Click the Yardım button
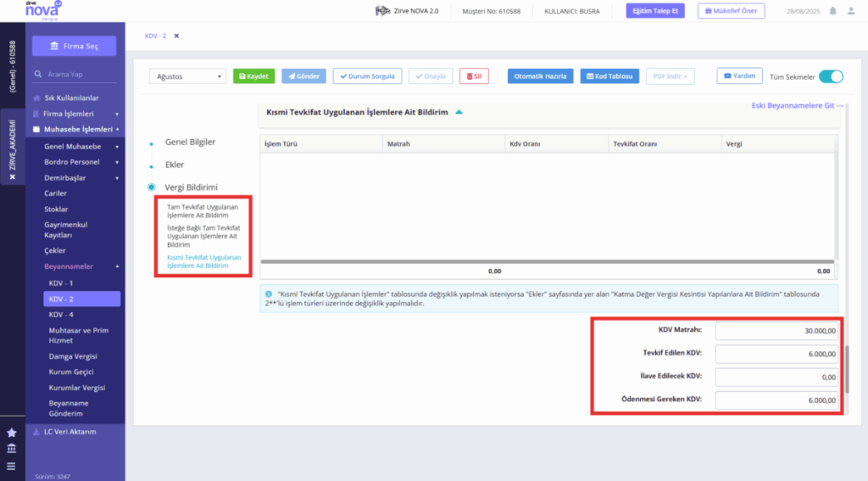868x481 pixels. pyautogui.click(x=739, y=76)
